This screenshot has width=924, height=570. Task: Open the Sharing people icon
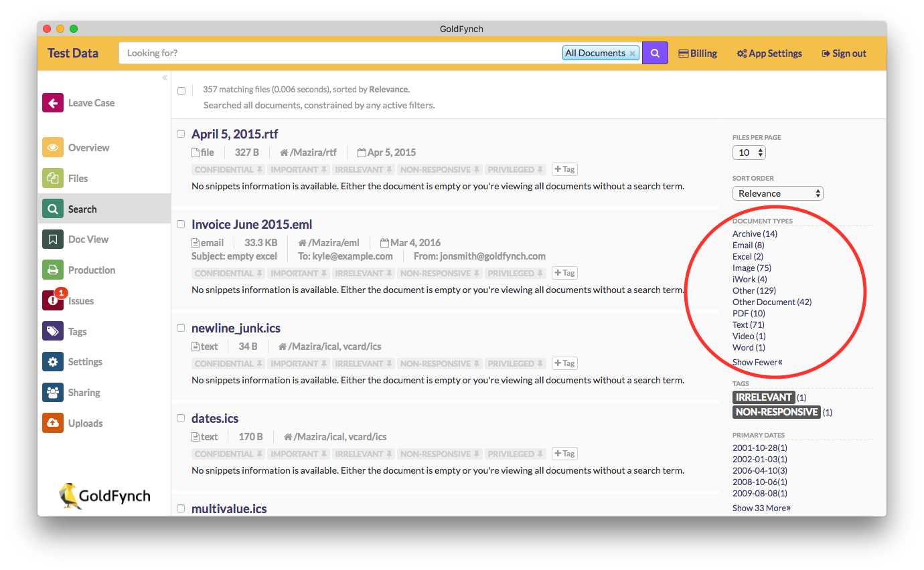point(53,393)
